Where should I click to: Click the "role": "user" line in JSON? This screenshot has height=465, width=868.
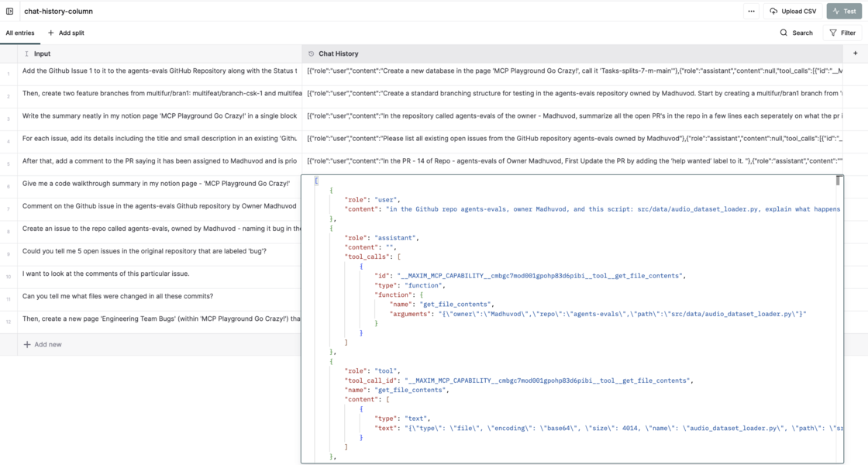coord(372,200)
